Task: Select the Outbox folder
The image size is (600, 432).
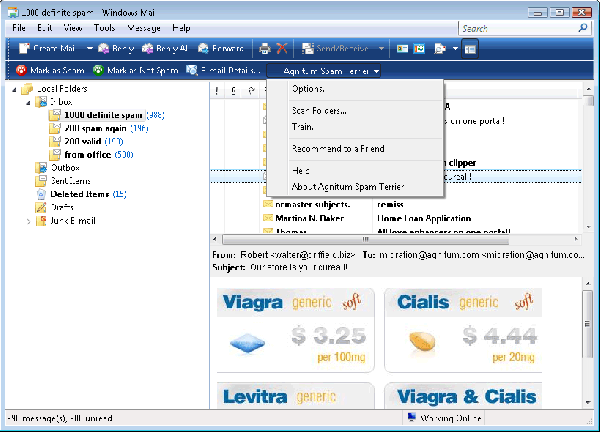Action: (x=58, y=168)
